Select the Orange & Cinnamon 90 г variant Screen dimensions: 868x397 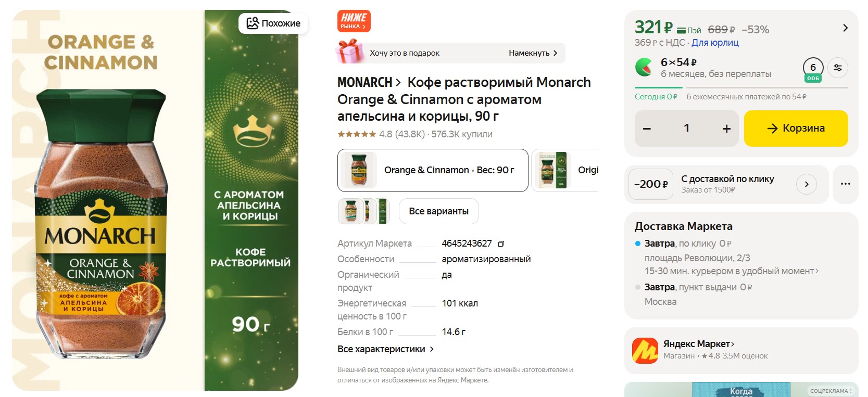tap(432, 170)
